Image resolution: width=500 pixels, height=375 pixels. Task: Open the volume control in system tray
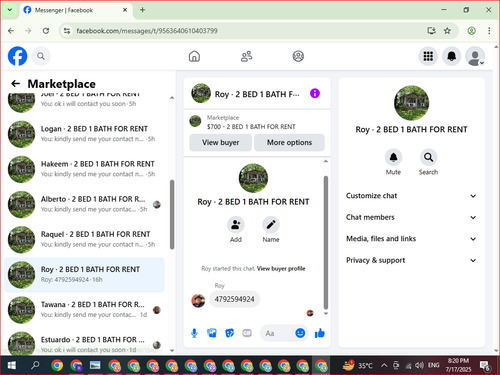coord(419,366)
